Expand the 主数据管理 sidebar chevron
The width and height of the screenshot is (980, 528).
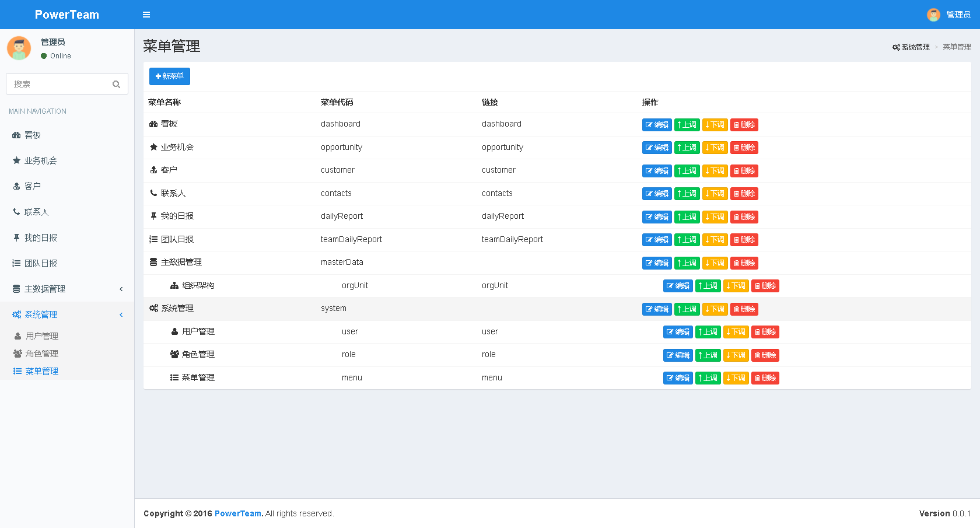click(121, 288)
